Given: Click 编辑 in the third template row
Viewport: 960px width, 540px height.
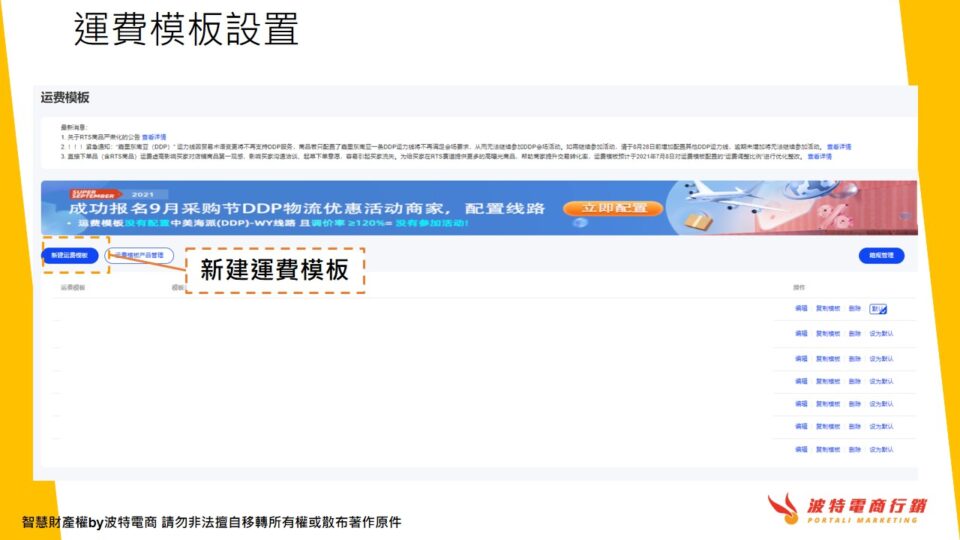Looking at the screenshot, I should click(801, 359).
